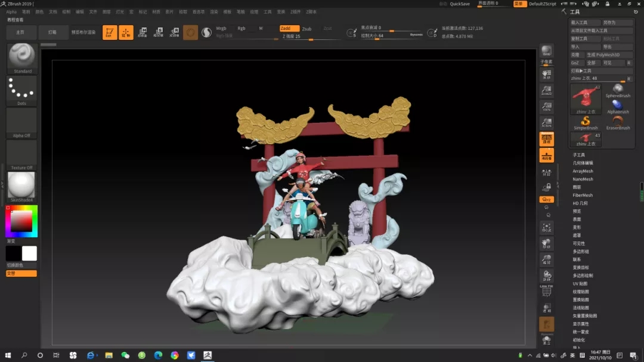This screenshot has width=644, height=362.
Task: Open the 材质 material menu
Action: pos(156,12)
